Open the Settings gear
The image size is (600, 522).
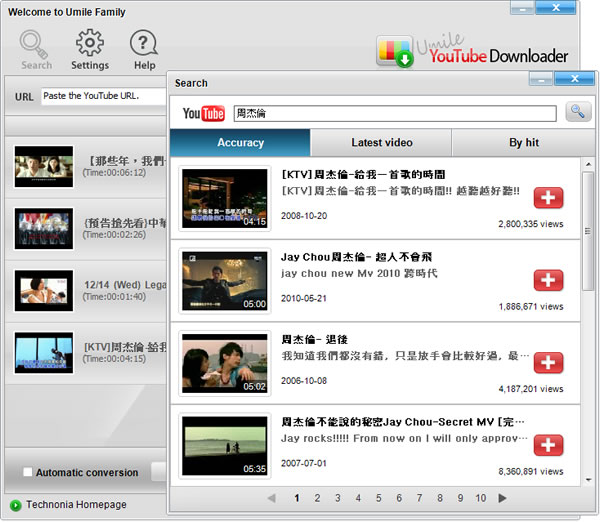point(90,50)
